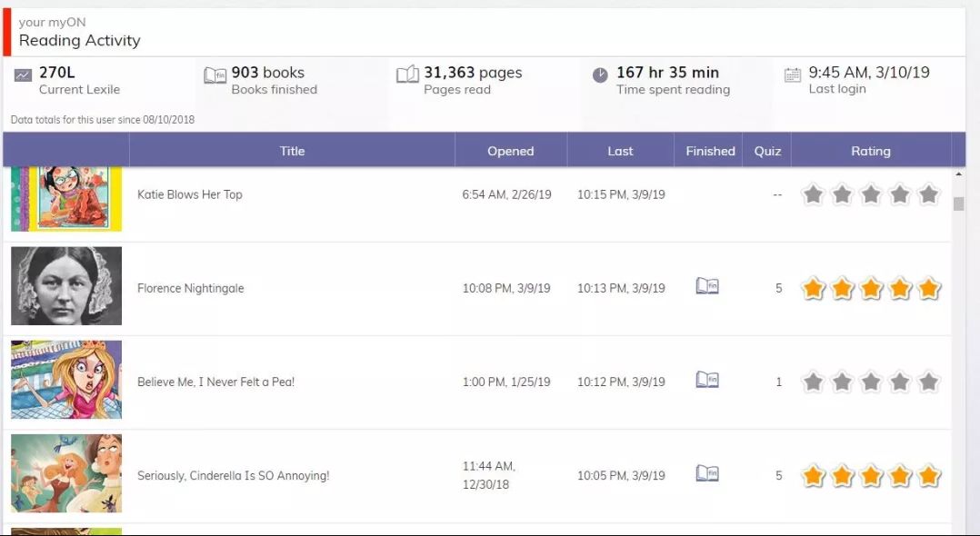Sort table by Title column header
This screenshot has width=980, height=536.
tap(292, 152)
